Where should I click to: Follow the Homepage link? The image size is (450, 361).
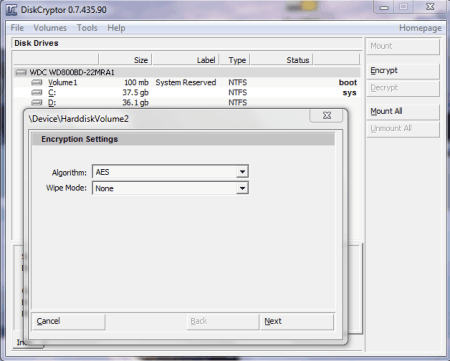click(x=420, y=28)
